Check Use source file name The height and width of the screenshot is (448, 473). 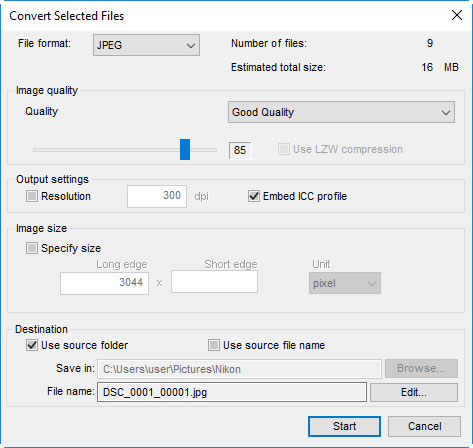click(214, 345)
